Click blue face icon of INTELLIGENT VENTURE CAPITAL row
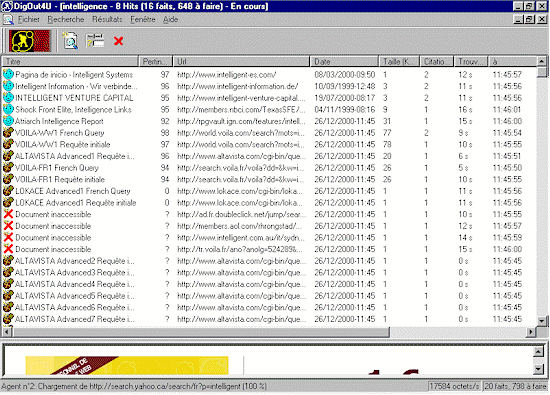The height and width of the screenshot is (395, 550). coord(8,98)
